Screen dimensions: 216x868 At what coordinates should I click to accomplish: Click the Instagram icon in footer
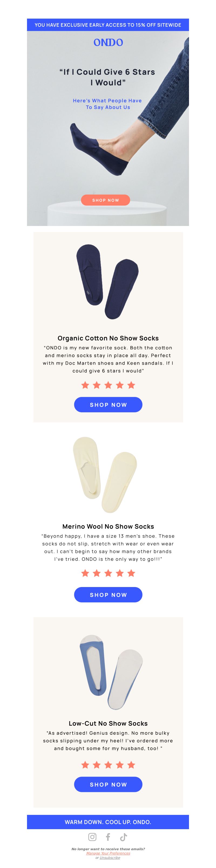point(92,837)
